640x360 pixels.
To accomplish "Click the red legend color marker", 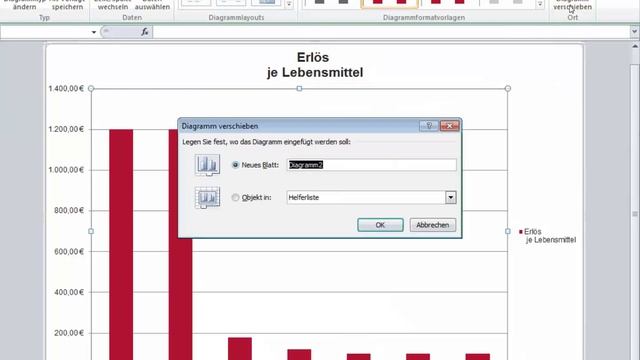I will click(521, 232).
